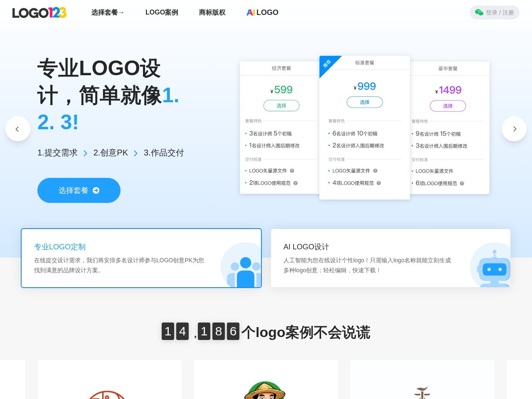Select the ¥1499 豪华套餐 选择 button
This screenshot has height=399, width=532.
click(x=448, y=106)
